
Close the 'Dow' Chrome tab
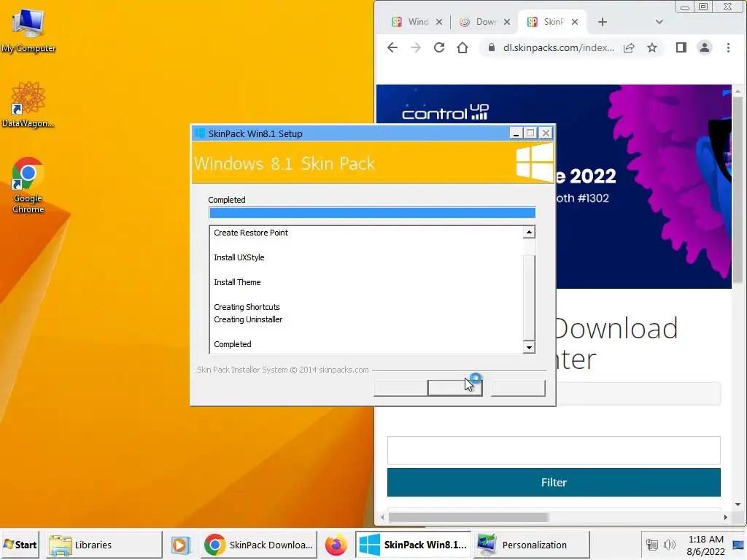point(507,22)
